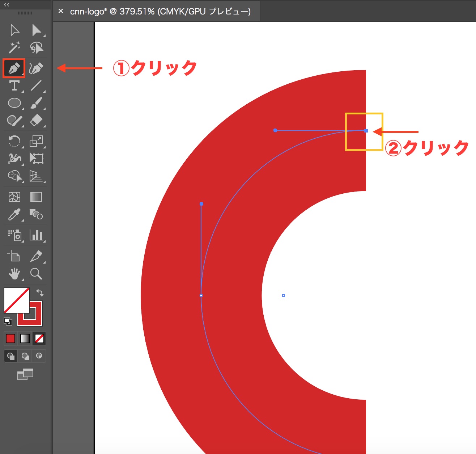Click the left end of the horizontal direction handle

tap(275, 130)
